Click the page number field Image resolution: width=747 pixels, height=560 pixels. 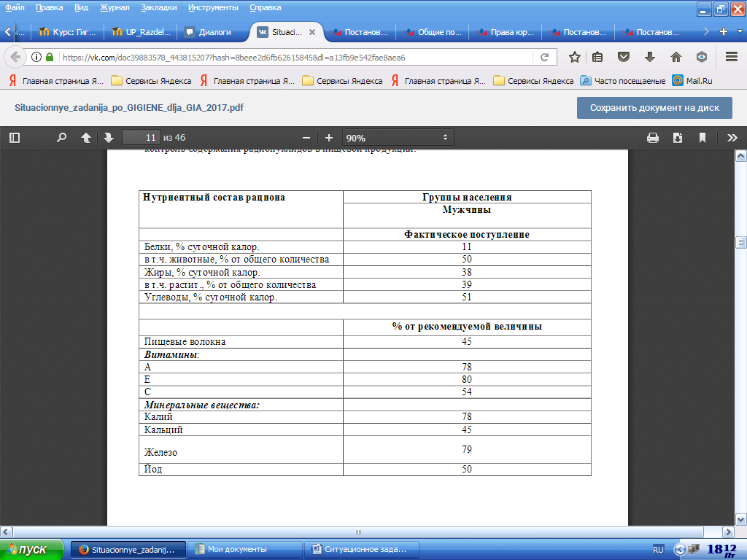click(x=141, y=138)
